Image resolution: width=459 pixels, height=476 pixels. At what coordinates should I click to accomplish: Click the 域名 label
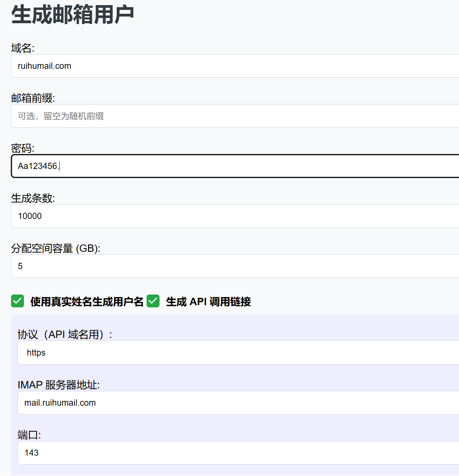(x=22, y=48)
